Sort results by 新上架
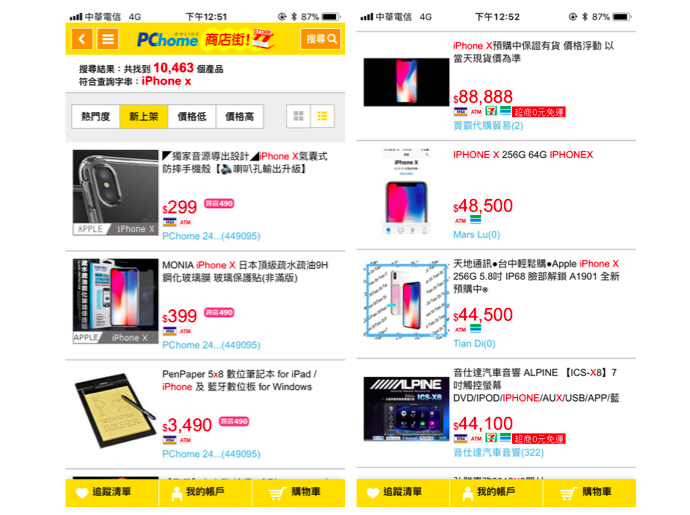The image size is (690, 515). (x=143, y=117)
